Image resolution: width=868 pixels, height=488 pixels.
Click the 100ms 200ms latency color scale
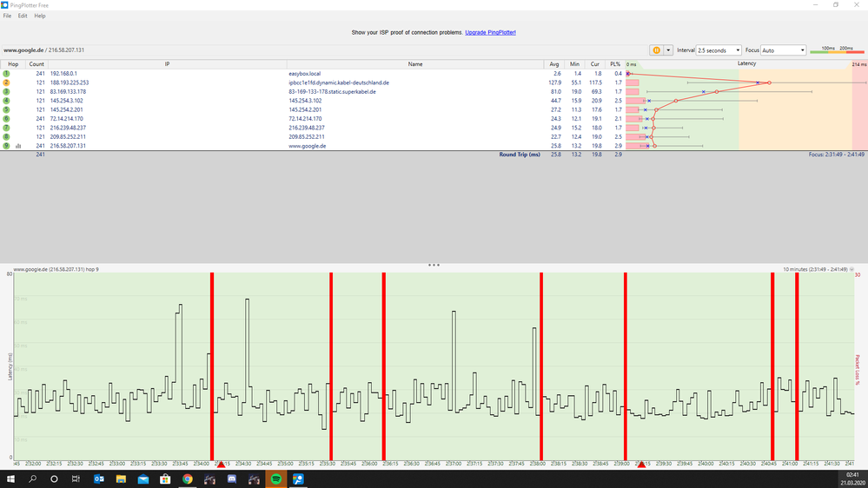click(x=837, y=50)
